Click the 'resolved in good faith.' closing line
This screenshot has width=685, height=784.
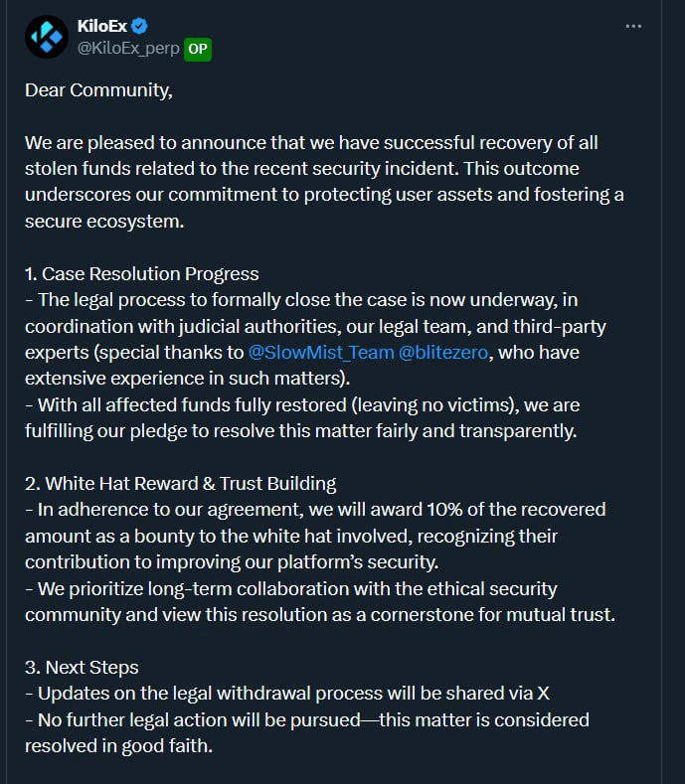coord(118,746)
